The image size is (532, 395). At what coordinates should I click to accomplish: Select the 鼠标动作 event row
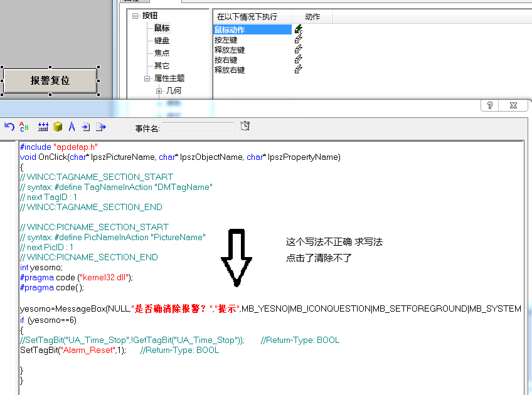point(252,29)
